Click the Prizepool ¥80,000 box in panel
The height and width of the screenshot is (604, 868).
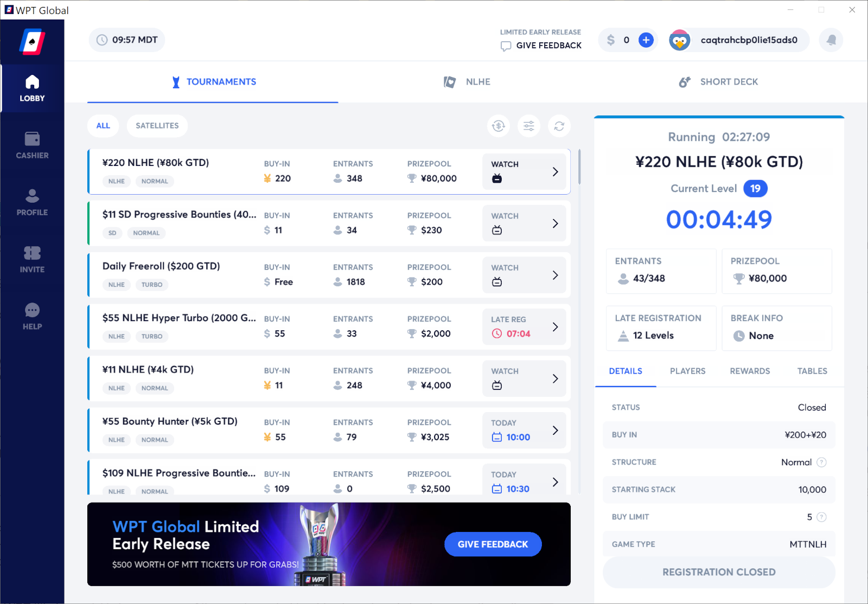coord(777,271)
